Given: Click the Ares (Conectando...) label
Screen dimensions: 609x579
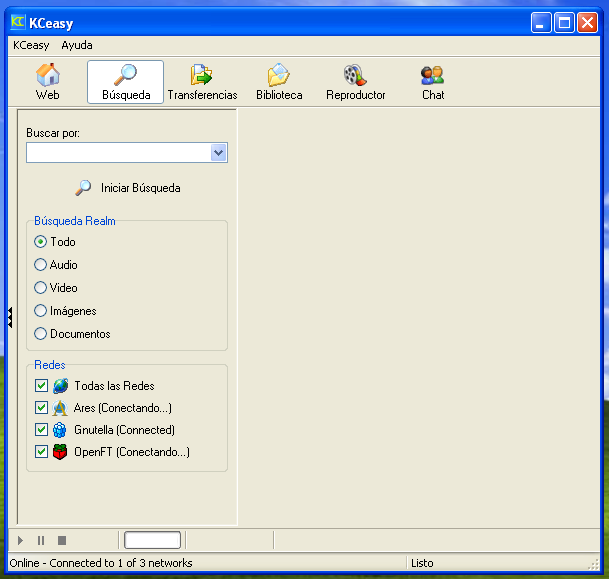Looking at the screenshot, I should click(123, 408).
